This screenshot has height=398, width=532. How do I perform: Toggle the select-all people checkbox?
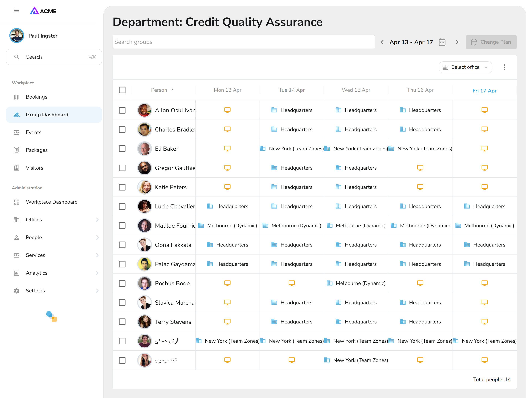[x=122, y=90]
